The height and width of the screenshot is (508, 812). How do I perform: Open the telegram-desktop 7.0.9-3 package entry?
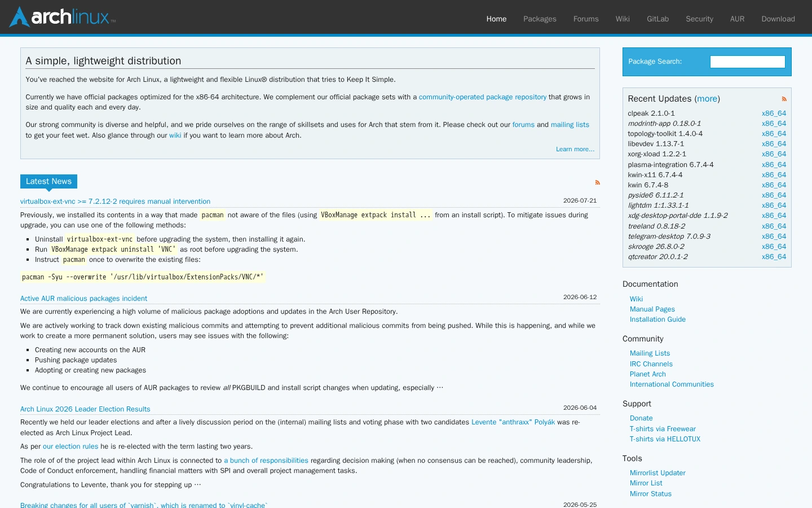(x=669, y=237)
